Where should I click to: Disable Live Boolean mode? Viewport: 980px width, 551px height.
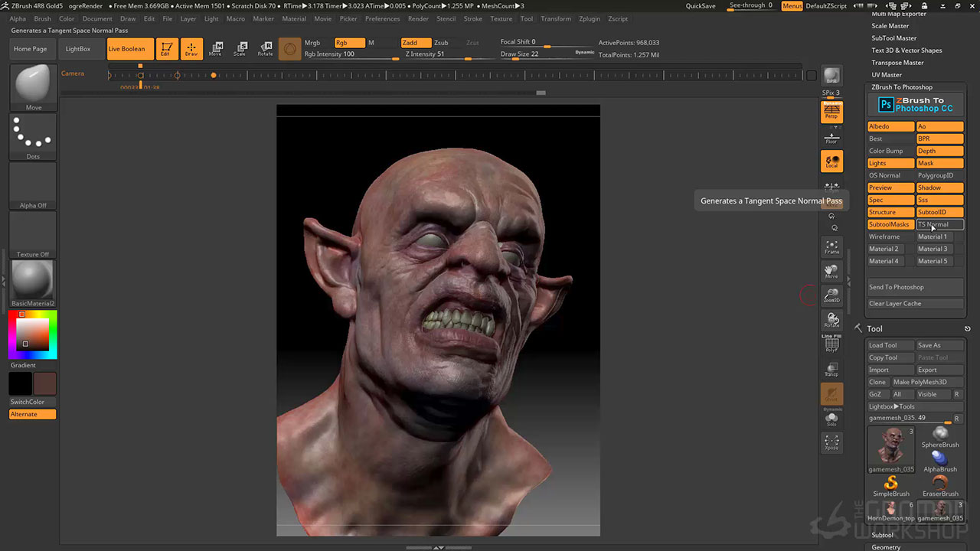pyautogui.click(x=127, y=48)
